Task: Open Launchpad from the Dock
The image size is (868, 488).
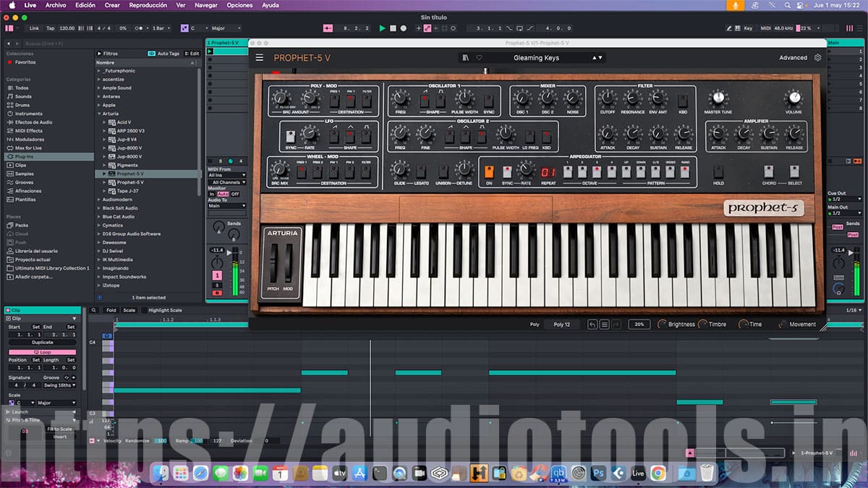Action: pos(180,473)
